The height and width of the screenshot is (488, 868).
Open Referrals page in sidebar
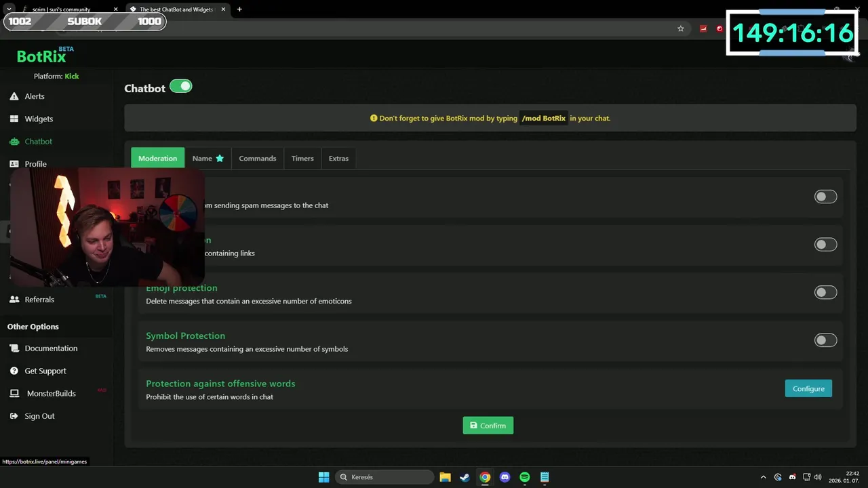click(x=39, y=300)
